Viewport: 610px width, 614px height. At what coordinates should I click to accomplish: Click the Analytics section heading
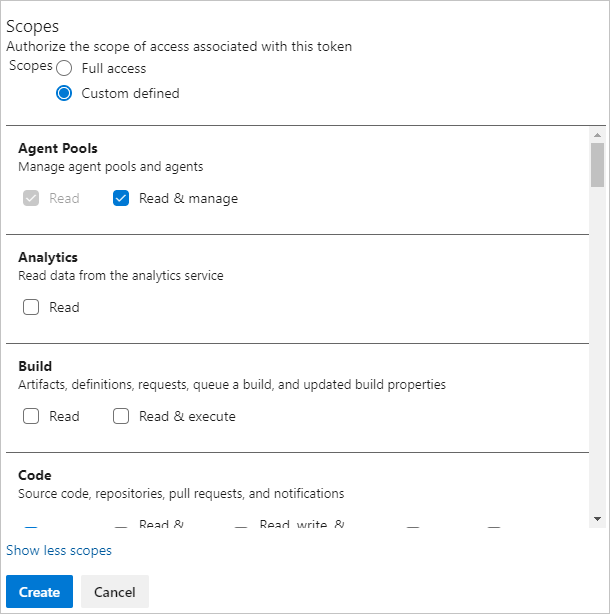48,257
